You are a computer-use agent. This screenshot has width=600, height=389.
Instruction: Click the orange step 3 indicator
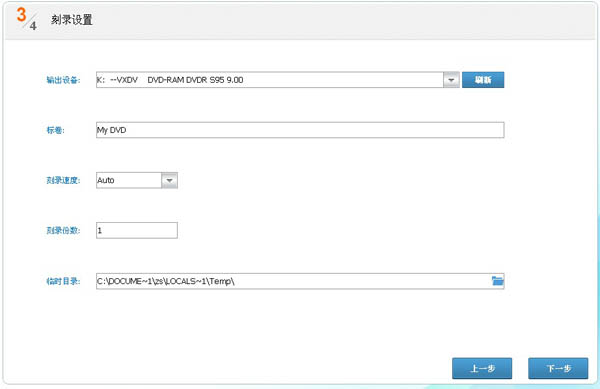tap(21, 15)
